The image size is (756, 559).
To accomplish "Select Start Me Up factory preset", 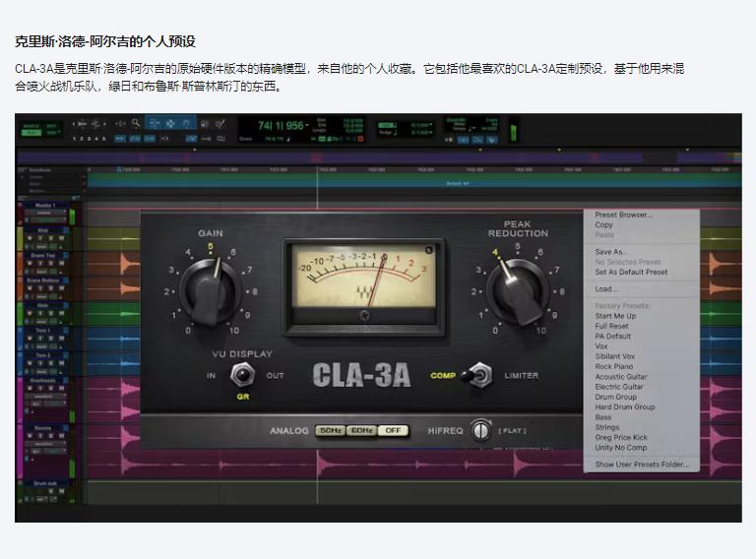I will [615, 316].
